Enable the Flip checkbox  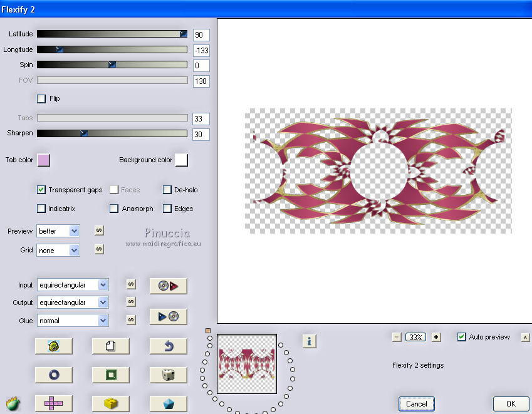tap(41, 99)
